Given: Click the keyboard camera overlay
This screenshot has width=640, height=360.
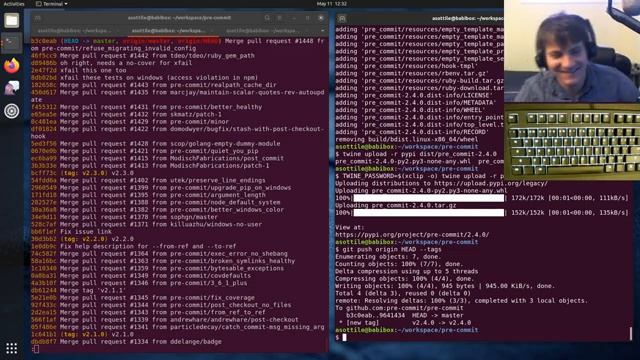Looking at the screenshot, I should coord(572,142).
